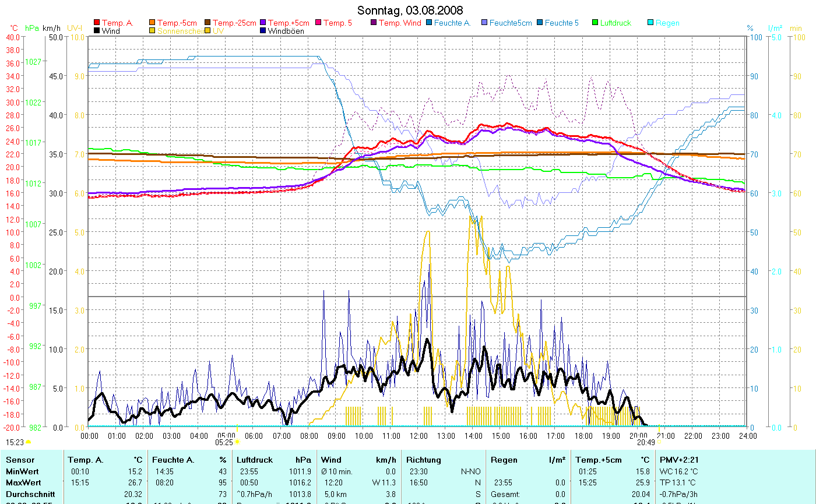The height and width of the screenshot is (504, 816).
Task: Click the cyan Regen legend swatch
Action: pyautogui.click(x=651, y=23)
